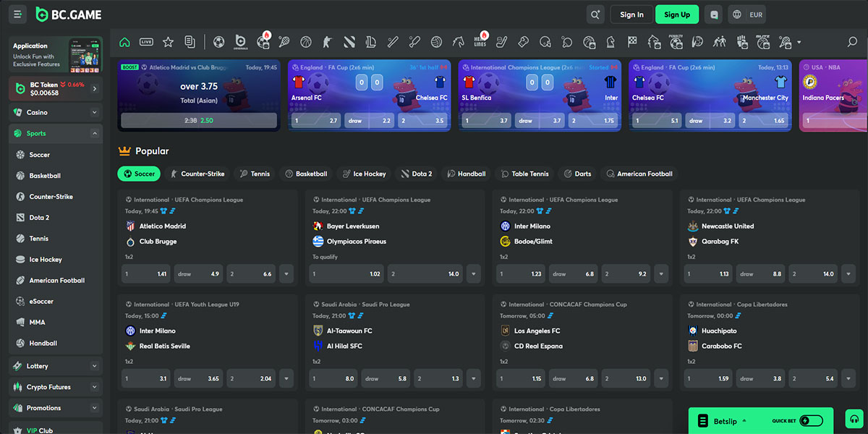
Task: Choose Basketball in the sidebar menu
Action: tap(45, 176)
